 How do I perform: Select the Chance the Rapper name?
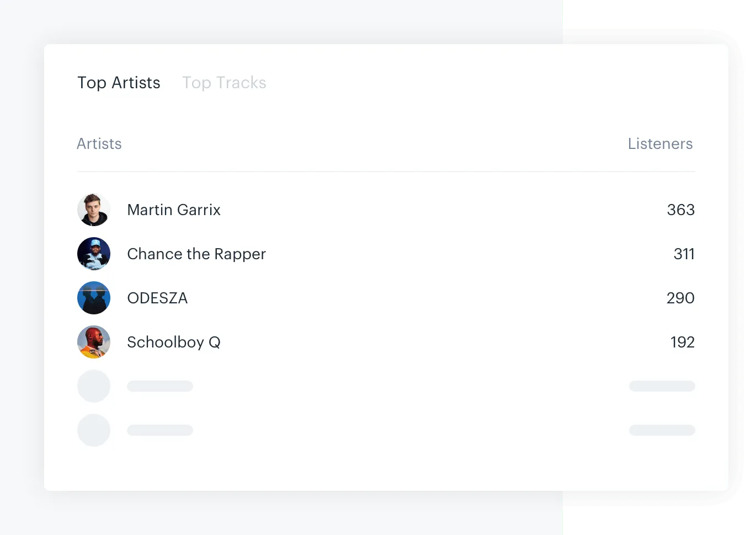[x=196, y=254]
